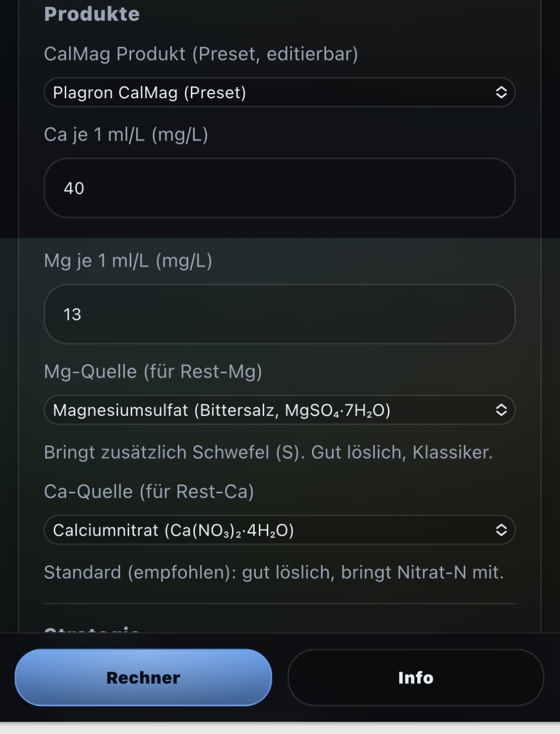The height and width of the screenshot is (734, 560).
Task: Expand the Calciumnitrat Ca-Quelle dropdown
Action: [x=273, y=530]
